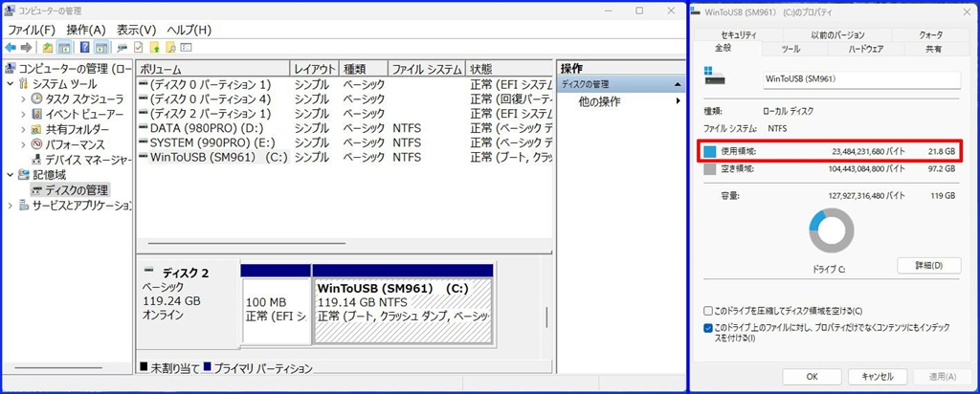
Task: Collapse the Disk Management actions header arrow
Action: tap(678, 84)
